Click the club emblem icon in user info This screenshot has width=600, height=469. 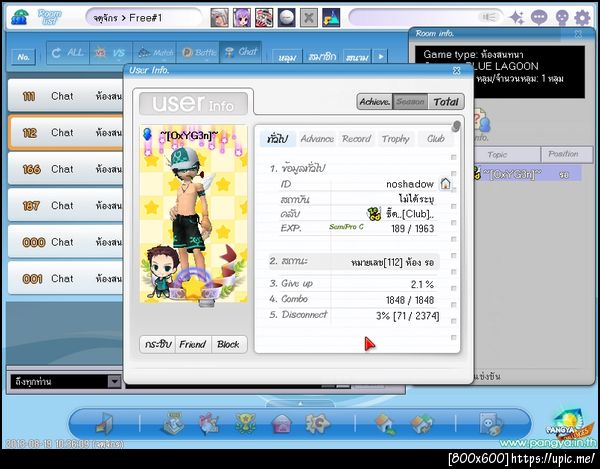click(374, 214)
